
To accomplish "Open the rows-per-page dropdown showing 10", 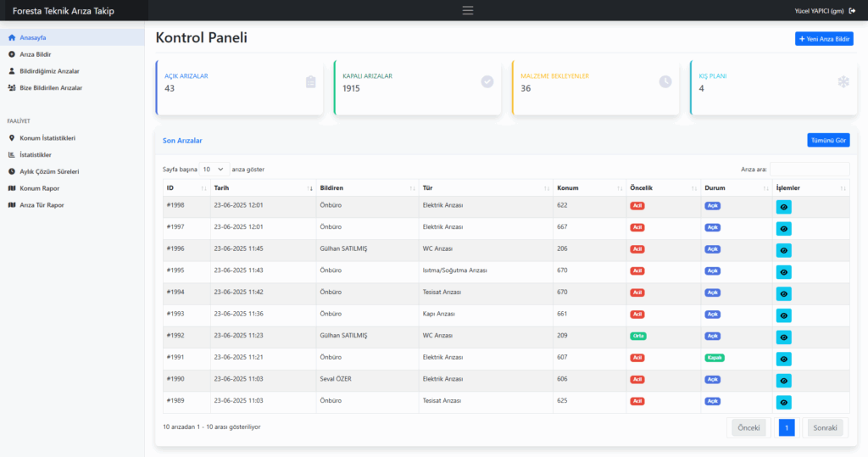I will pos(214,170).
